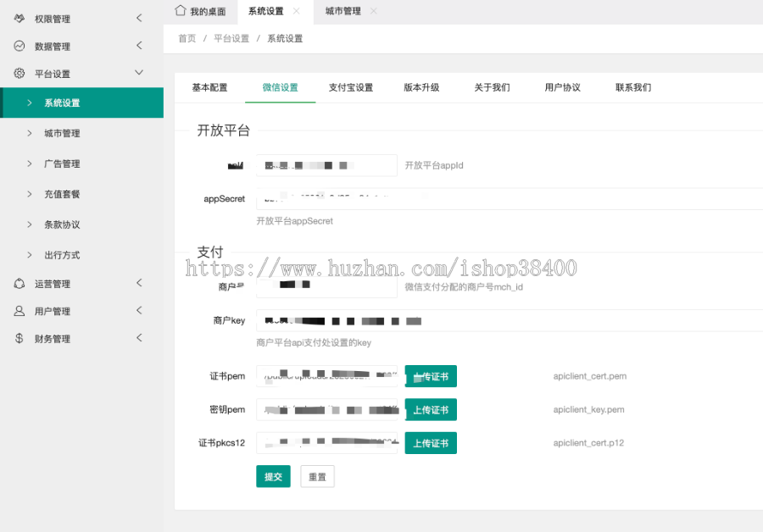The width and height of the screenshot is (763, 532).
Task: Focus the 商户号 mch_id input field
Action: [326, 287]
